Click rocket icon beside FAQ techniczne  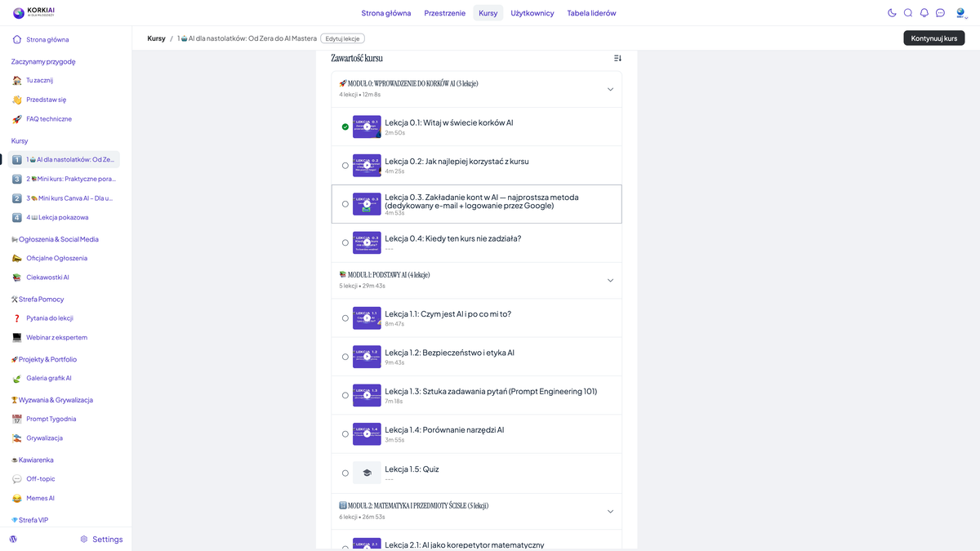[17, 119]
